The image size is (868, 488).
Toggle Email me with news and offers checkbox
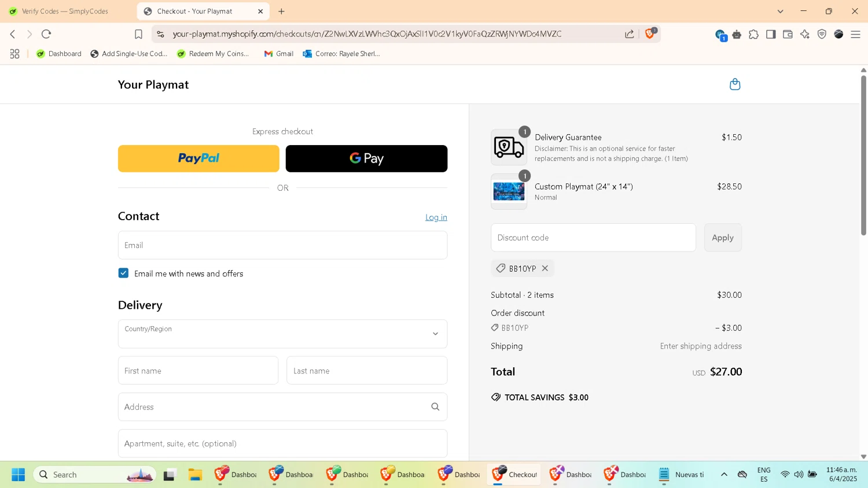[123, 273]
